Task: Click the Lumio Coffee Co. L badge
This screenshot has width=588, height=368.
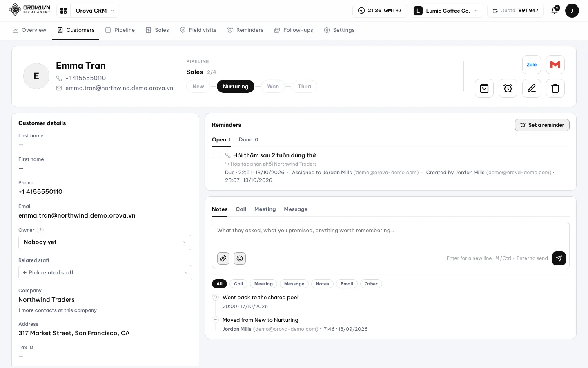Action: click(418, 11)
